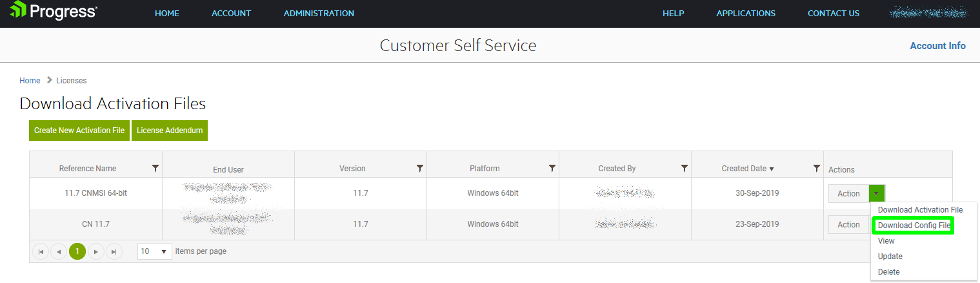Open APPLICATIONS in top navigation

tap(746, 13)
